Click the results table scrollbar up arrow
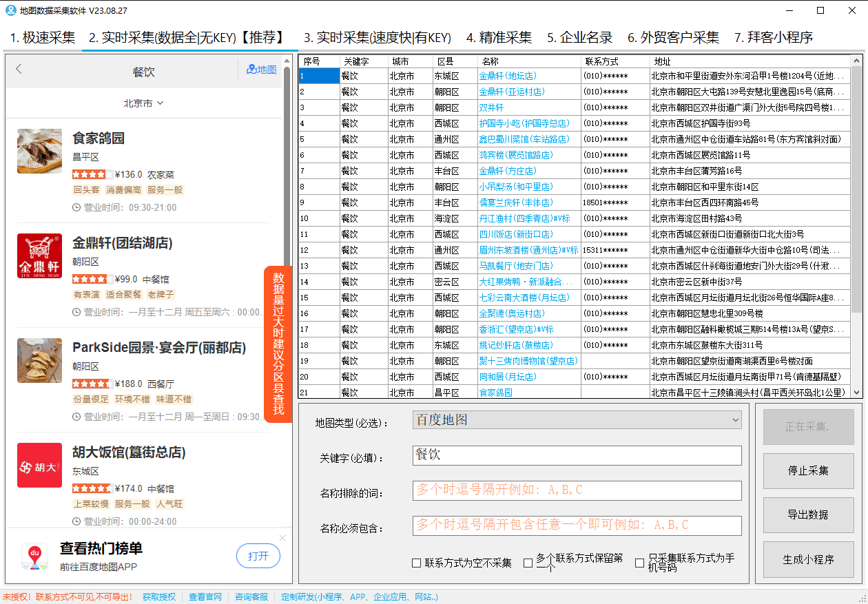 857,61
